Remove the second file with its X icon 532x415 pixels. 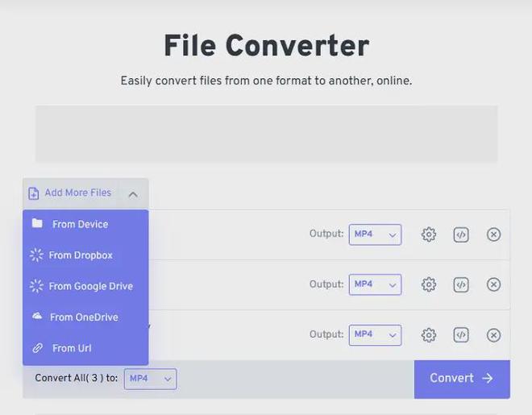[494, 284]
